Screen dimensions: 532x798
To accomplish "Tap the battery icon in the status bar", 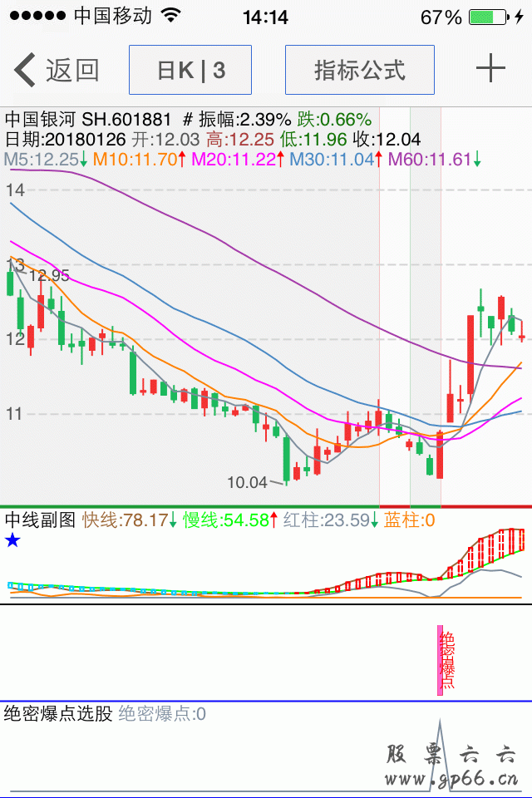I will (488, 17).
